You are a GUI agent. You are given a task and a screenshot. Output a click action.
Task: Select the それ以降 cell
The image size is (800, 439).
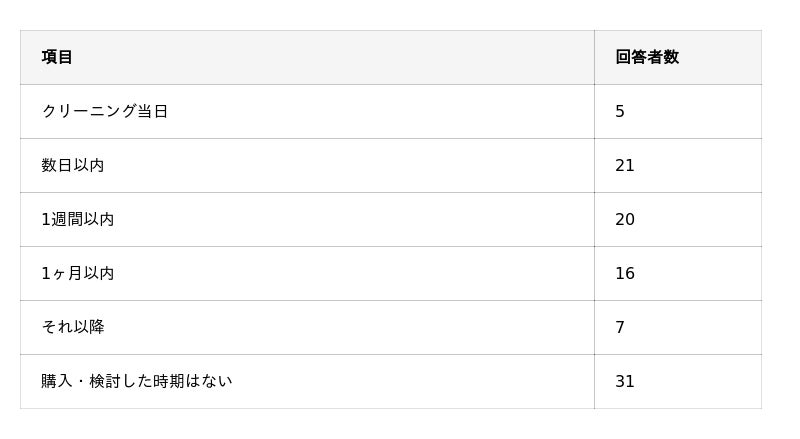[x=73, y=327]
